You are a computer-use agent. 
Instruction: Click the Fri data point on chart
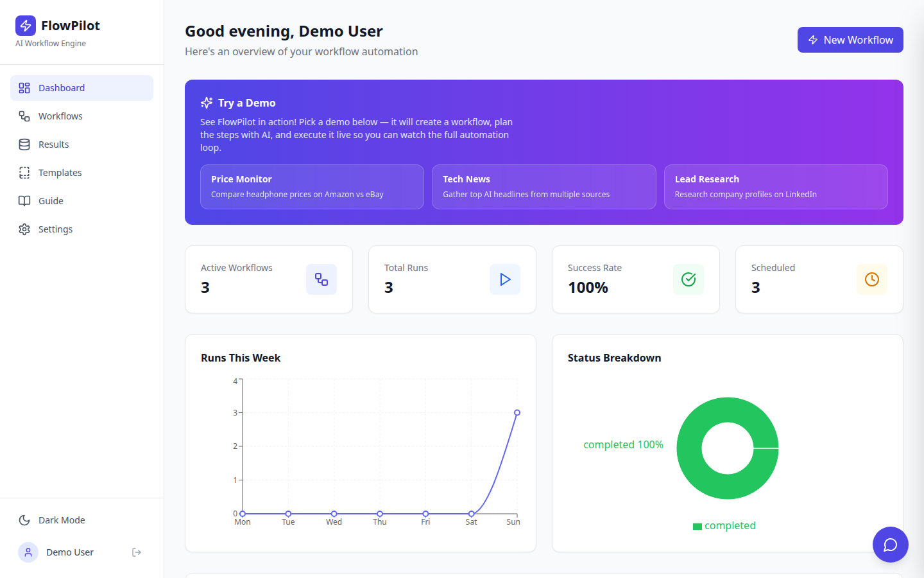[425, 514]
